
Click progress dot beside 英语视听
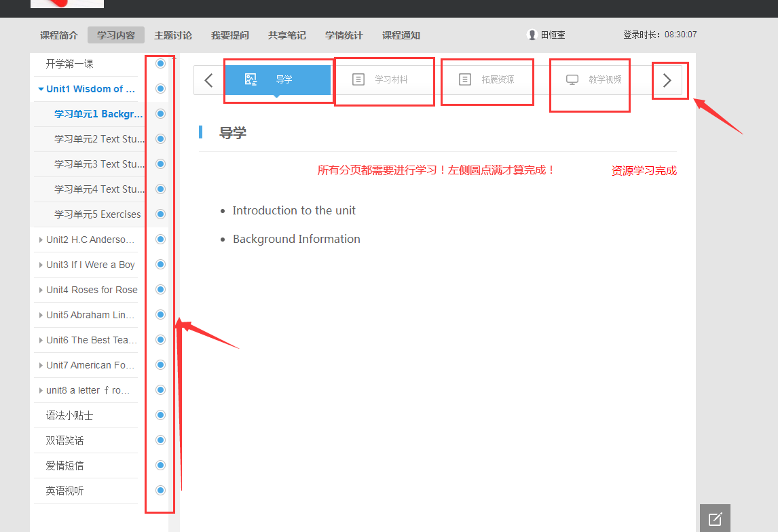161,491
